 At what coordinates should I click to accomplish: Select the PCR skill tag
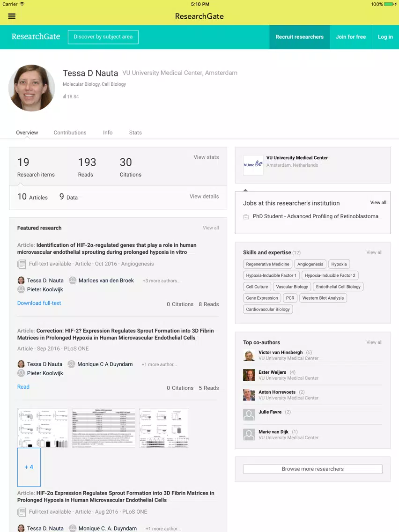(290, 298)
